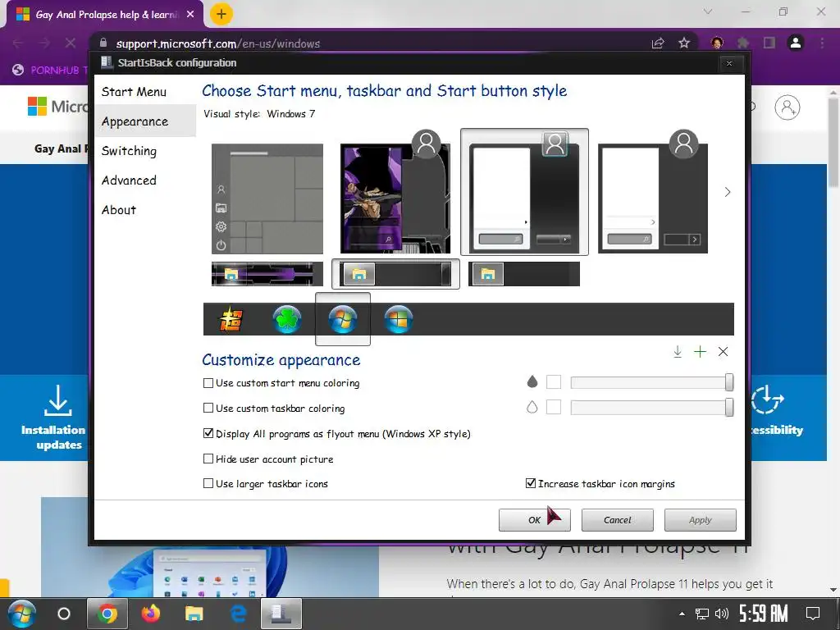
Task: Click Microsoft account sign-in icon on page
Action: (x=787, y=107)
